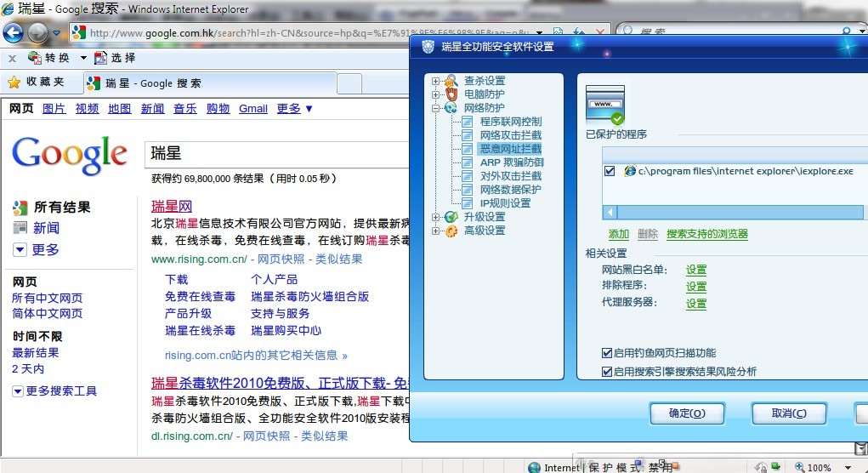Click the 高级设置 gear icon
This screenshot has height=473, width=868.
pos(451,231)
